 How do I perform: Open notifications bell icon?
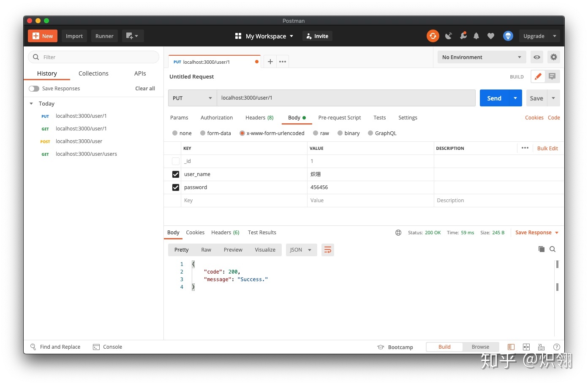pos(476,36)
